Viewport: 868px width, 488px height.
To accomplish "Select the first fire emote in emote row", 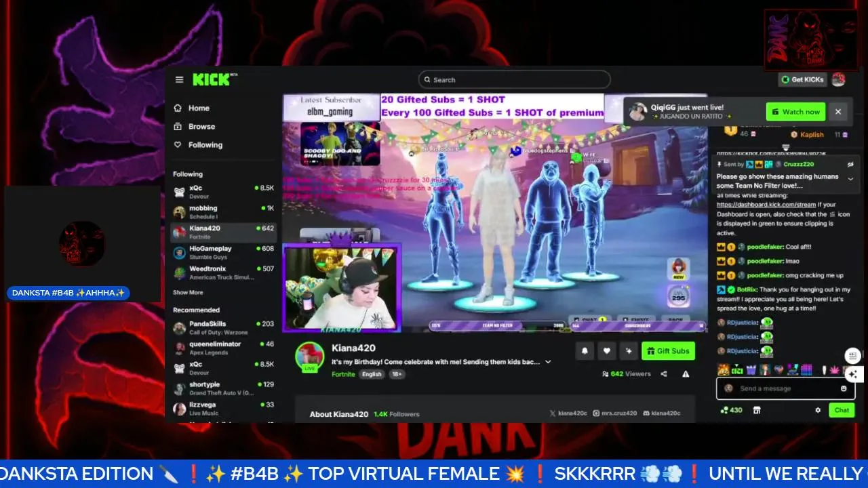I will click(723, 370).
